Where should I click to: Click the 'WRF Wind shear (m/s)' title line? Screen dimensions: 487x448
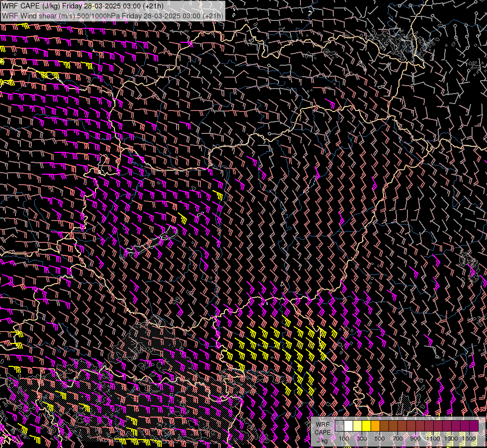click(x=112, y=16)
